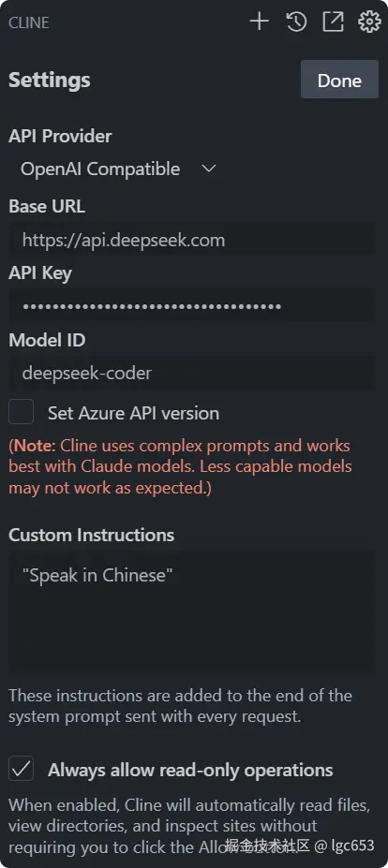This screenshot has height=868, width=388.
Task: Click the 'Always allow read-only operations' label
Action: pyautogui.click(x=190, y=770)
